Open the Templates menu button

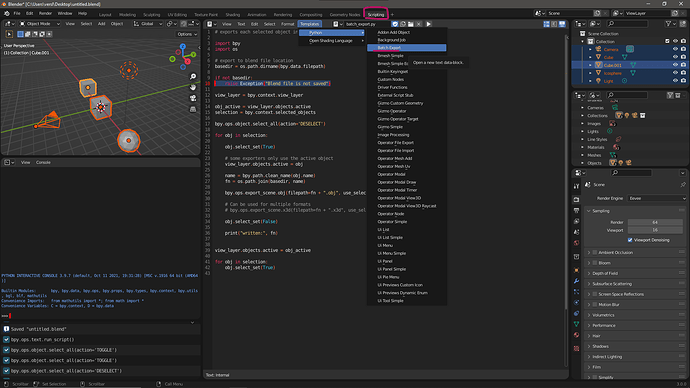[309, 24]
